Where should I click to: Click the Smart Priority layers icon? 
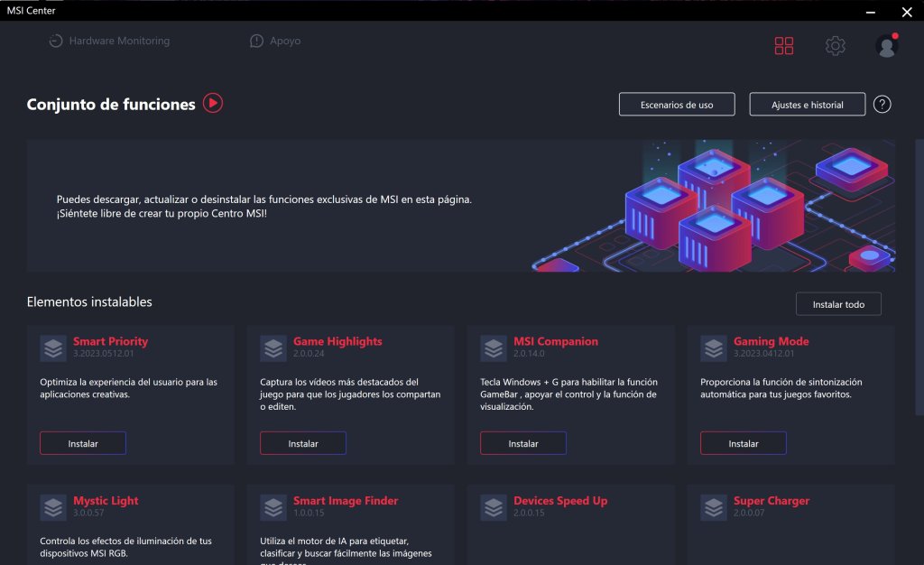point(53,348)
